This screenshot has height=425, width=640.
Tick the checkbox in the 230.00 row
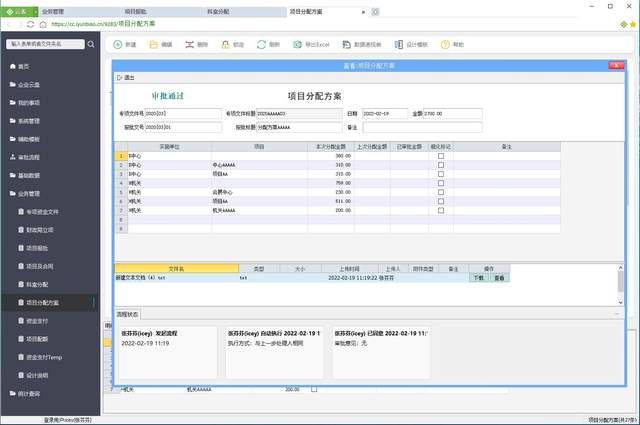(x=441, y=192)
